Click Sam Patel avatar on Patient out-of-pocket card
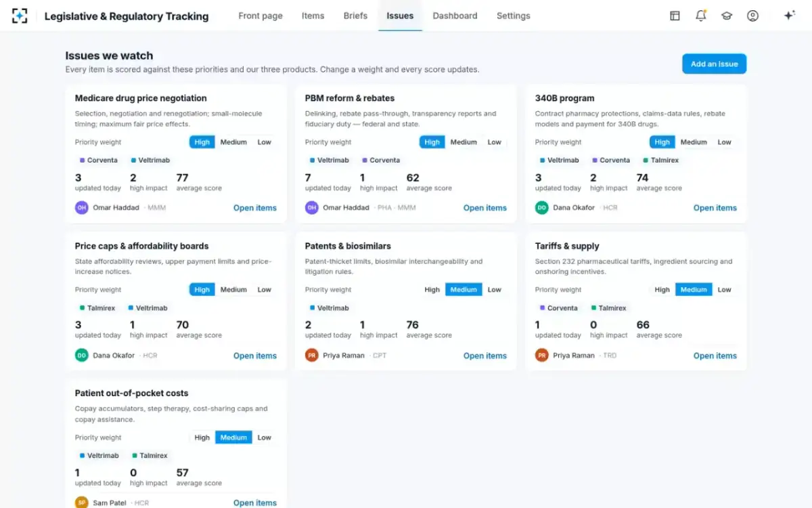Screen dimensions: 812x508 point(82,503)
